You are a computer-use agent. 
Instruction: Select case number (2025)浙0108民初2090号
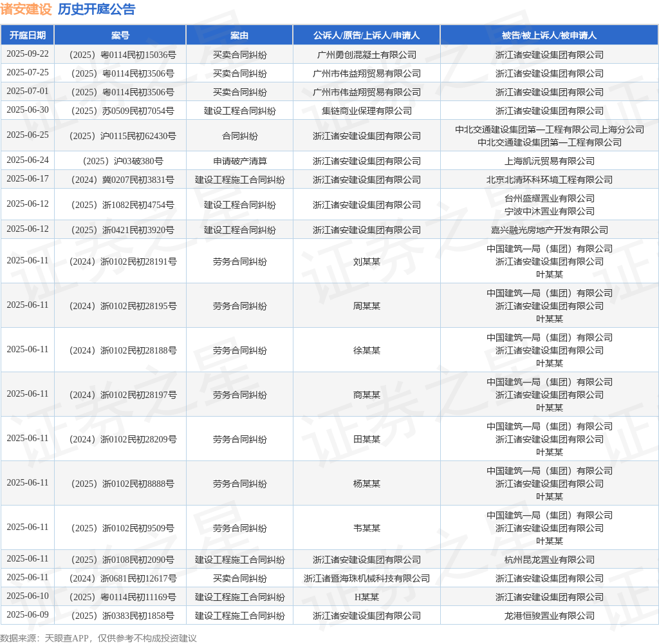[x=123, y=560]
